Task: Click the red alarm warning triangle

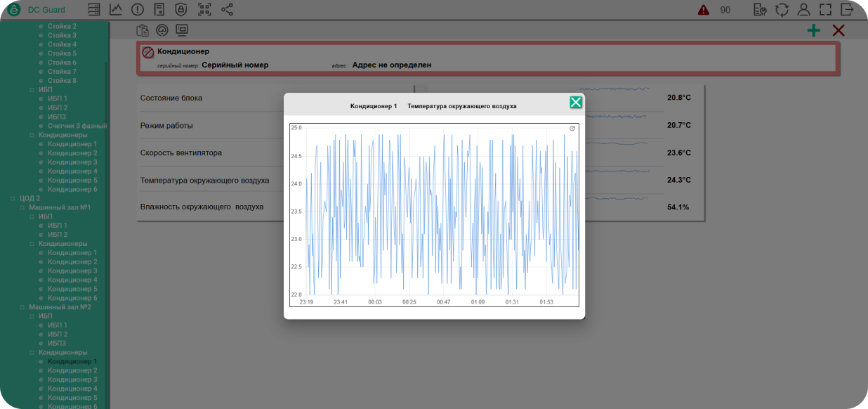Action: pyautogui.click(x=704, y=10)
